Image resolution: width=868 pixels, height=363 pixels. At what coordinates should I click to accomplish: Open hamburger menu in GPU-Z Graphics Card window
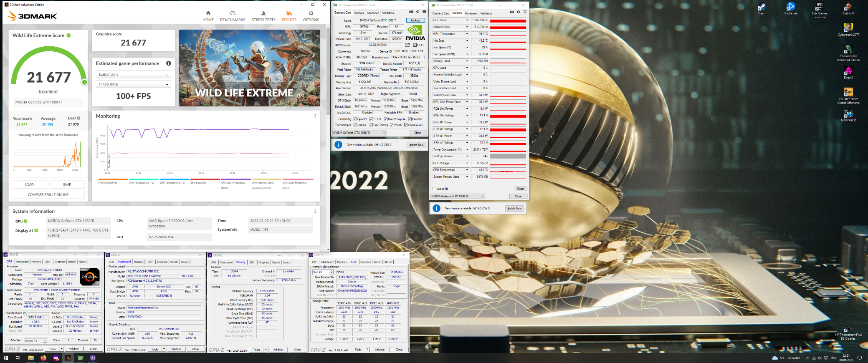[x=424, y=12]
